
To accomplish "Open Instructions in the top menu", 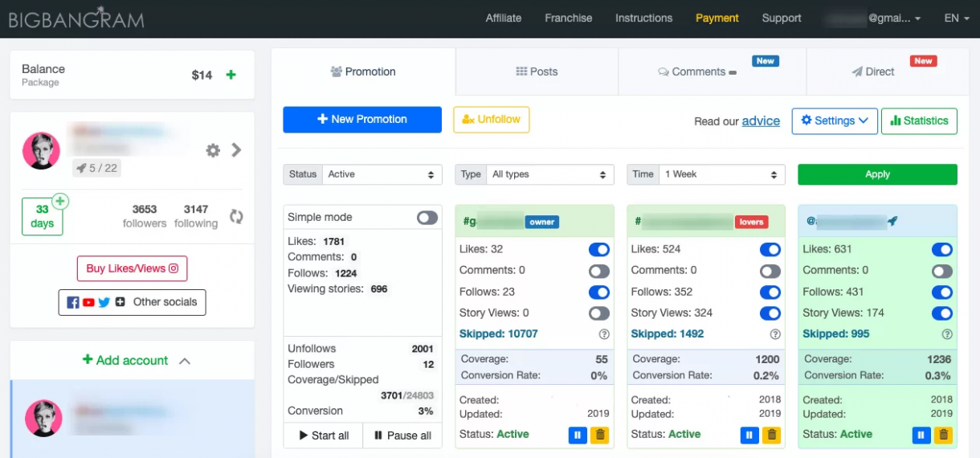I will (x=644, y=18).
